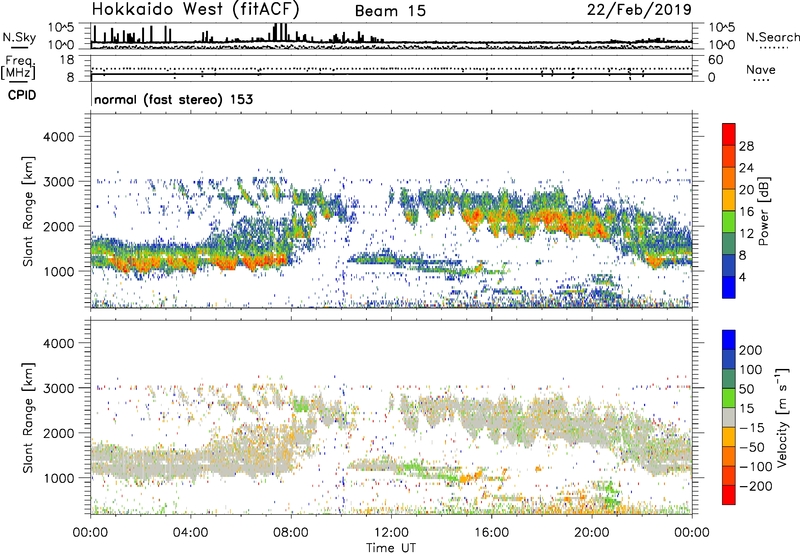800x554 pixels.
Task: Click the red top segment of Power color bar
Action: (x=729, y=135)
